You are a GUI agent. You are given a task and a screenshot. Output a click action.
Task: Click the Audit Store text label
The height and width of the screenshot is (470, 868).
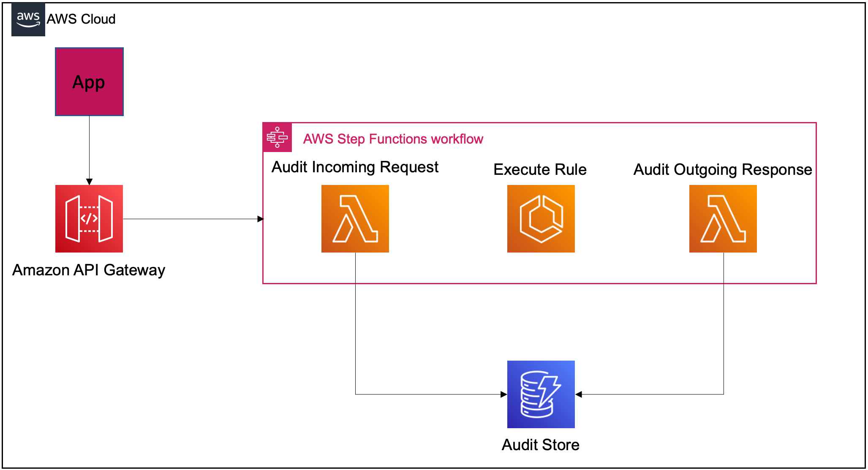pos(540,445)
